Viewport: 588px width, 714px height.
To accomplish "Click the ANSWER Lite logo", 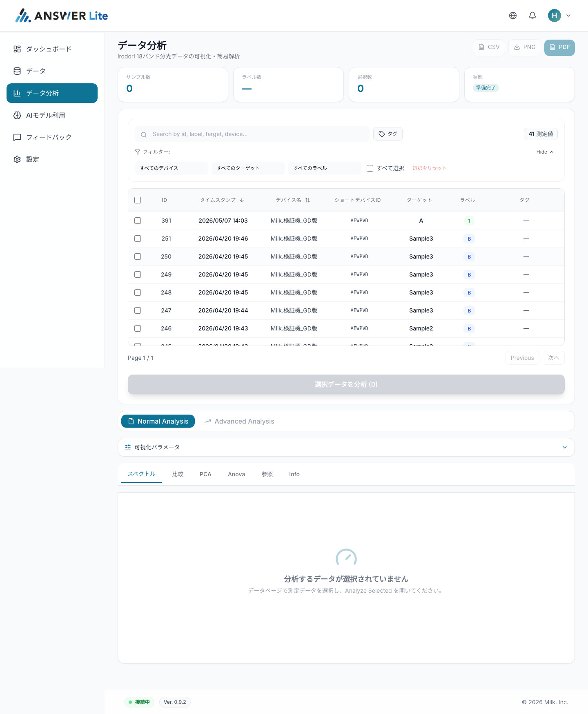I will pyautogui.click(x=62, y=16).
